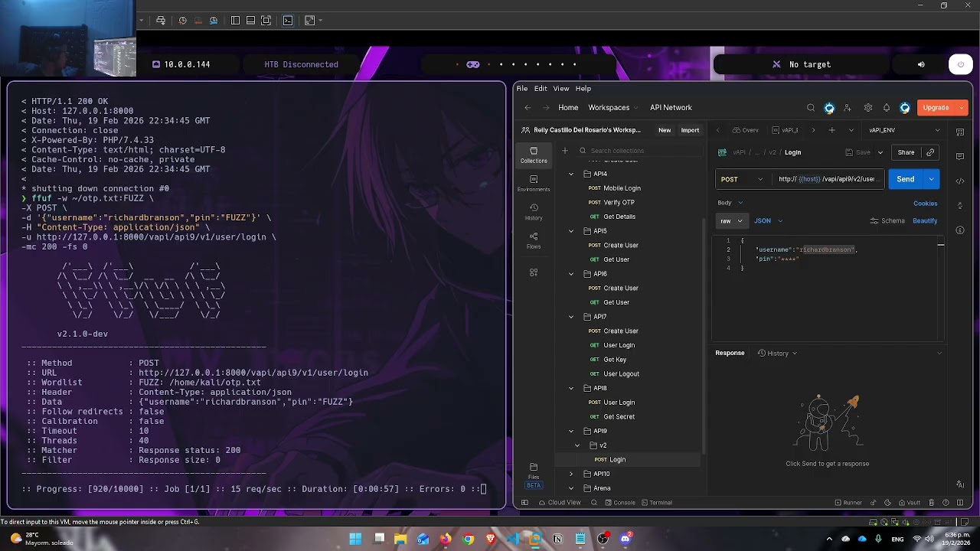Select the Verify OTP request in API4
Screen dimensions: 980x551
pyautogui.click(x=619, y=203)
